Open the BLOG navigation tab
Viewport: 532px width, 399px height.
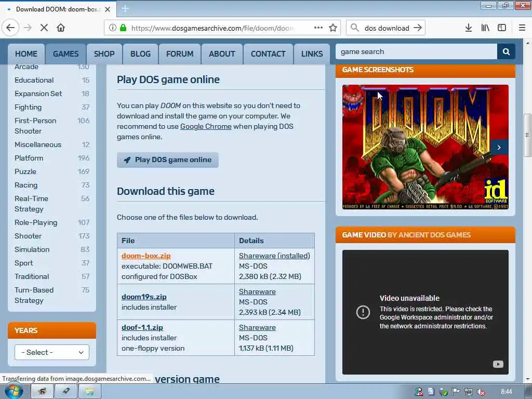tap(140, 54)
